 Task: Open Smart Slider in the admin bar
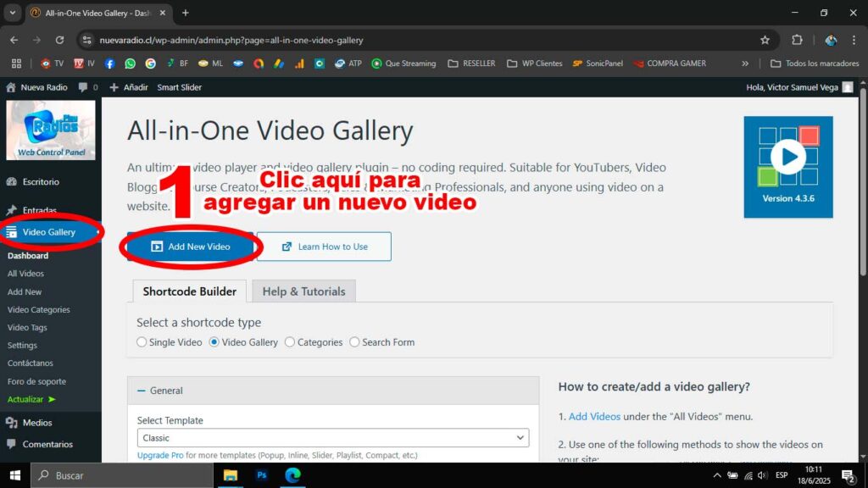180,87
